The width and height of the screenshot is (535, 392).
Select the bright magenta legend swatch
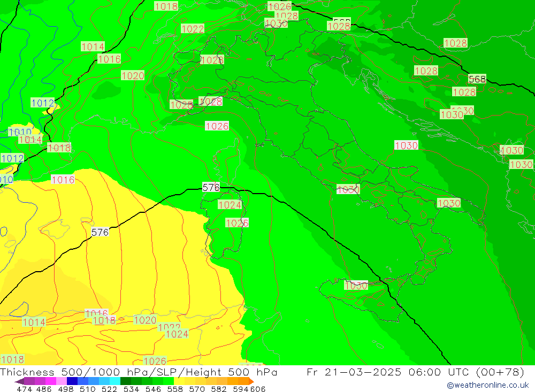(x=51, y=381)
